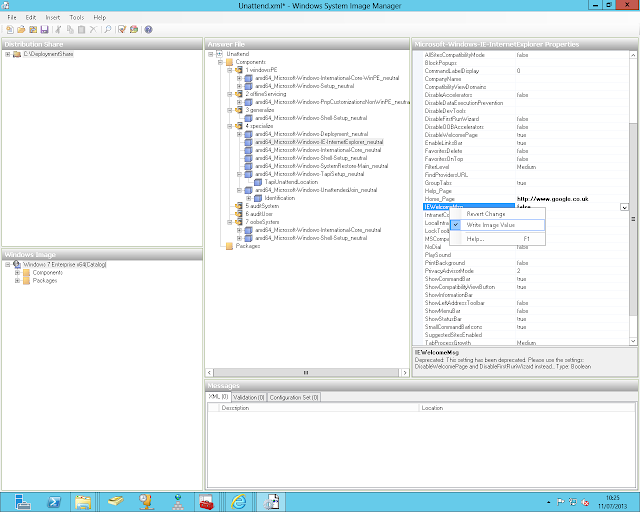640x512 pixels.
Task: Click the network tray icon
Action: [x=573, y=502]
